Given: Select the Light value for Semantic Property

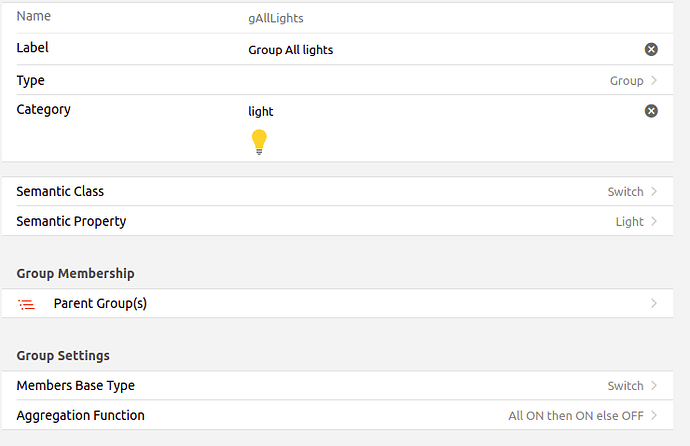Looking at the screenshot, I should (x=629, y=222).
